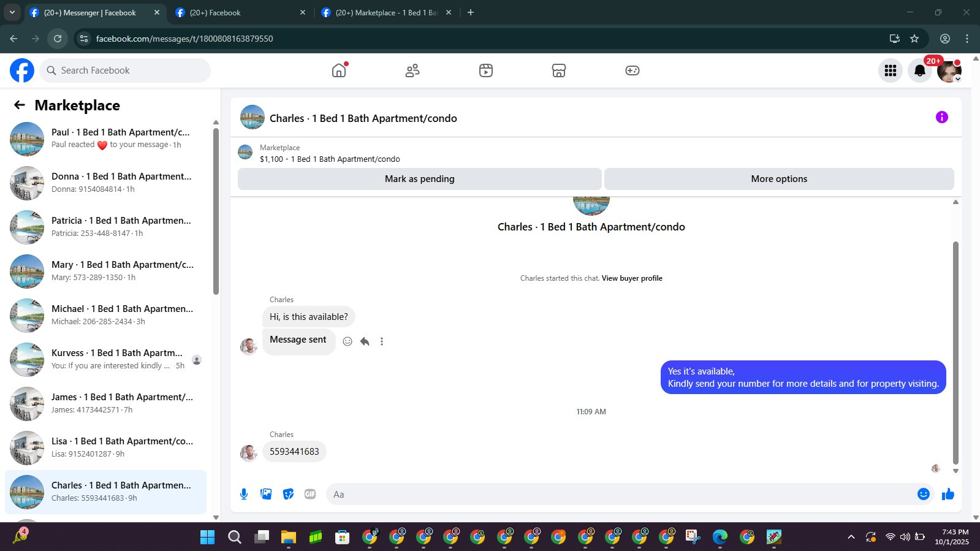Open Mary's apartment conversation
The image size is (980, 551).
[x=105, y=272]
